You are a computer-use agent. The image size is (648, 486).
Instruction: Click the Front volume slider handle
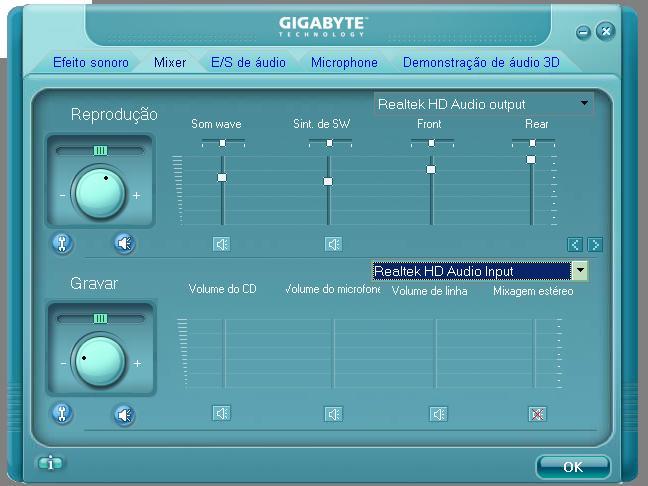431,169
